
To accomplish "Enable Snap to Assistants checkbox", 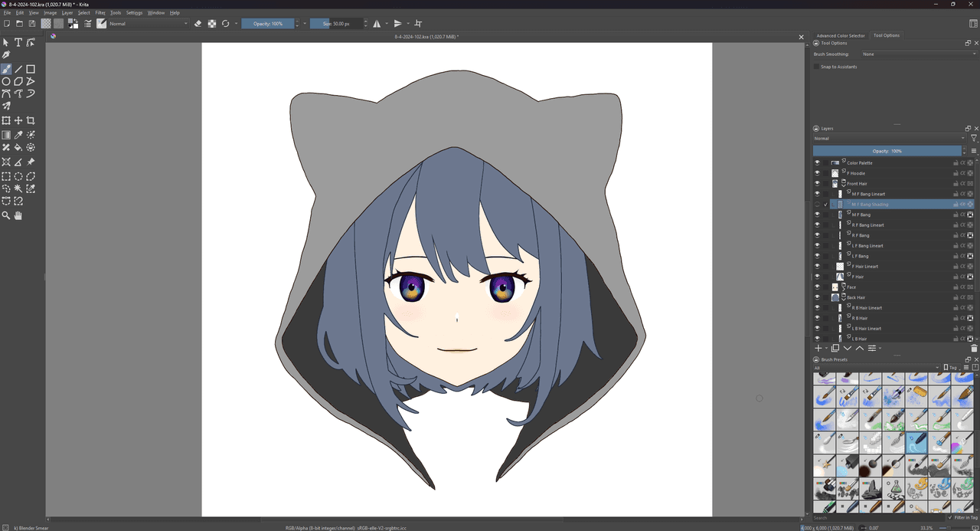I will coord(816,67).
